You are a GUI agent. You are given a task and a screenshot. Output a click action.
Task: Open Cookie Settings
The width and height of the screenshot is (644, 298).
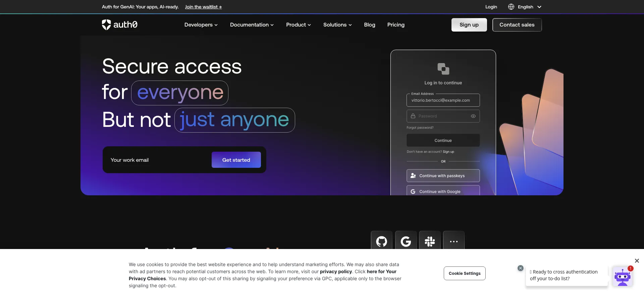[465, 273]
